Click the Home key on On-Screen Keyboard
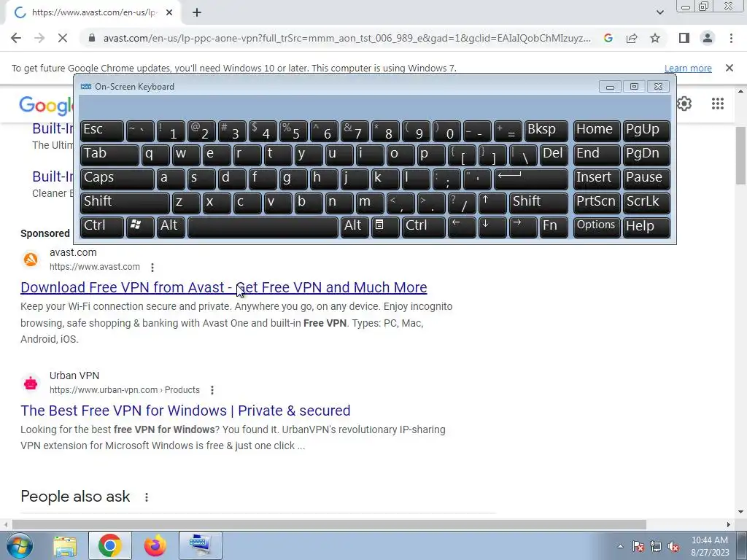The image size is (747, 560). tap(597, 131)
